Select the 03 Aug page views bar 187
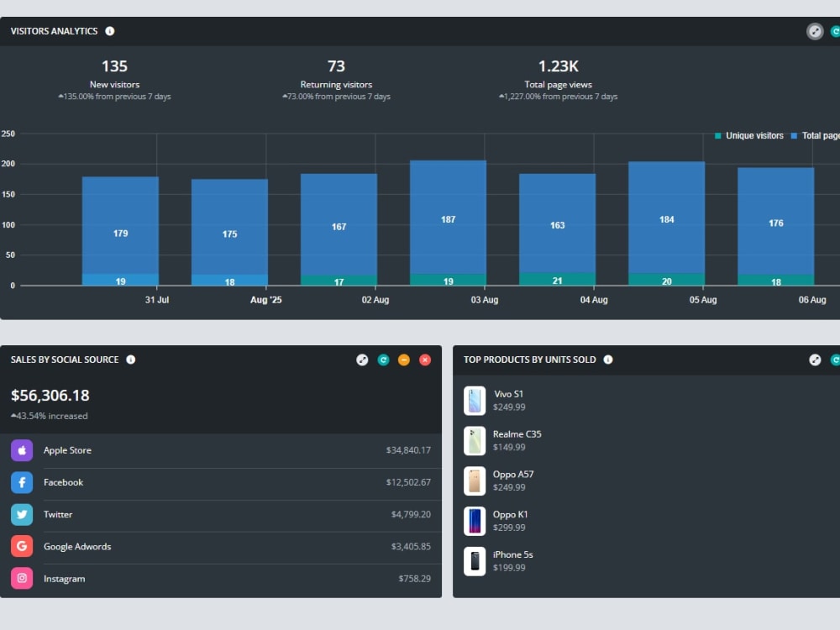This screenshot has width=840, height=630. pyautogui.click(x=449, y=217)
